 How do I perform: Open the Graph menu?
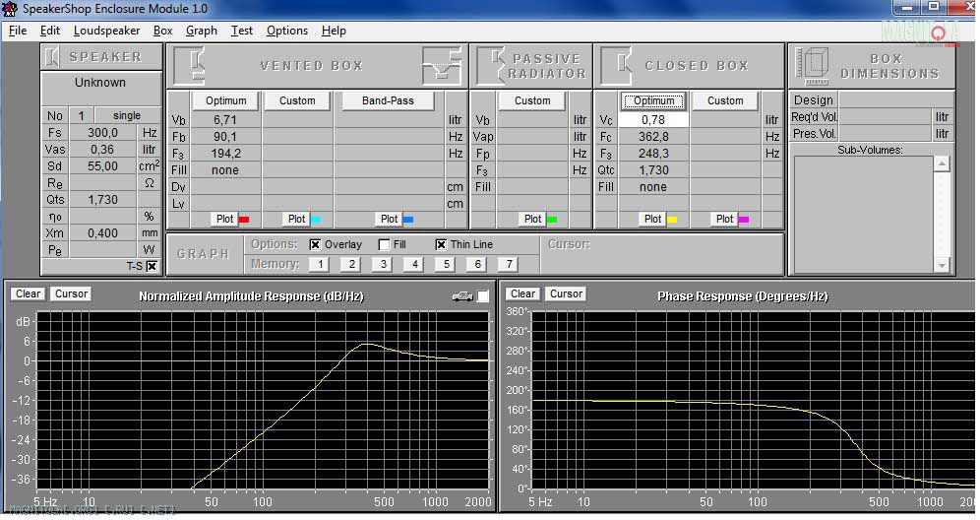click(201, 31)
